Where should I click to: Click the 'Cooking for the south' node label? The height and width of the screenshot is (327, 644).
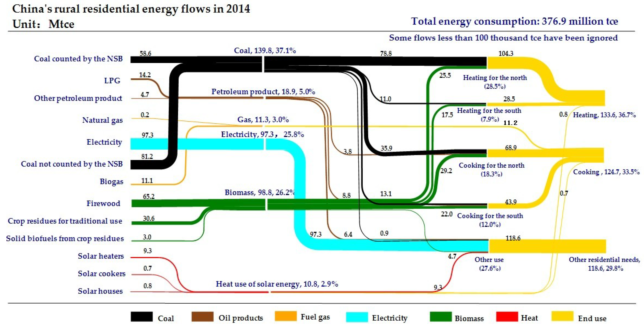[490, 216]
